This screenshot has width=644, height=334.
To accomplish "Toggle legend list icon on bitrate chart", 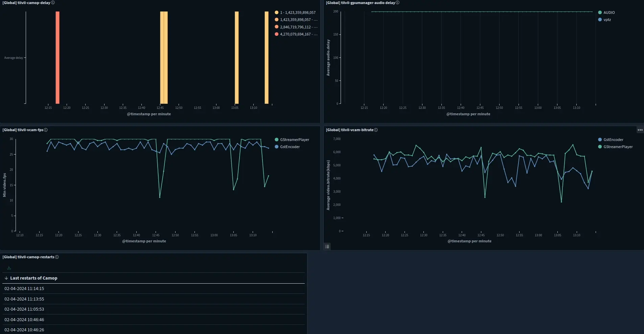I will [x=327, y=247].
